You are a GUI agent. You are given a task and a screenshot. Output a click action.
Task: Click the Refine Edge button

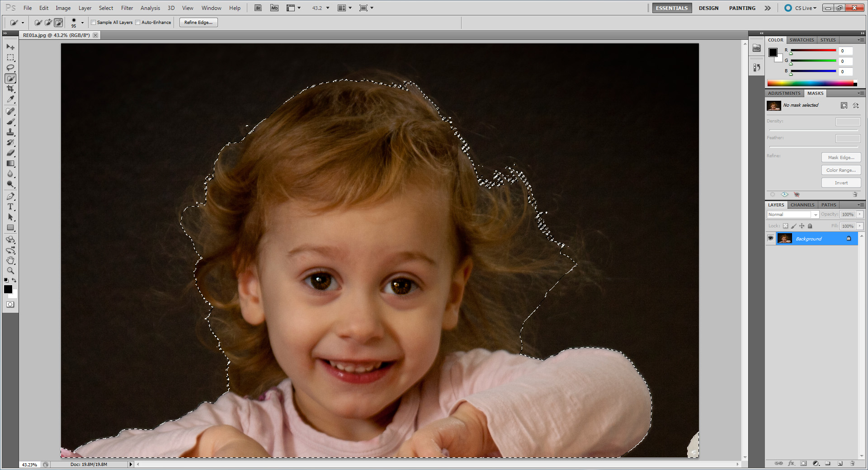pyautogui.click(x=198, y=22)
